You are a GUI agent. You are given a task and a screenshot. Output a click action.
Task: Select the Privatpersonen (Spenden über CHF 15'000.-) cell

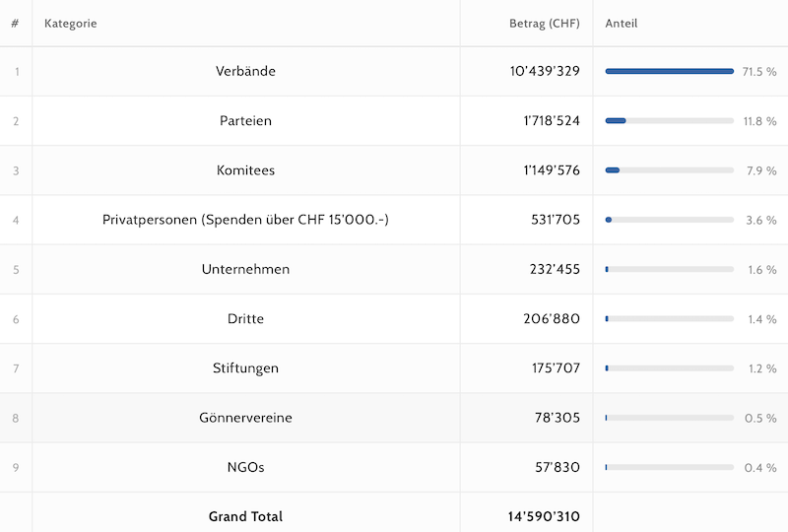(x=245, y=220)
